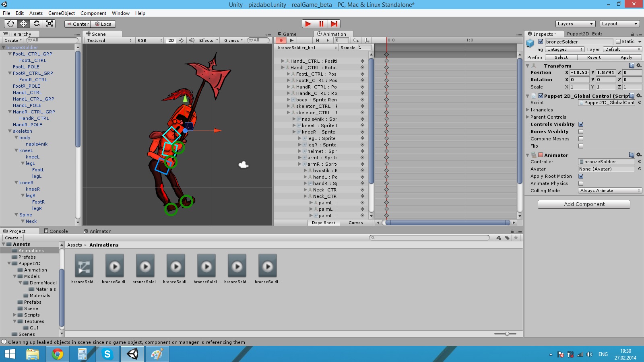Open Textured draw mode dropdown
The image size is (644, 362).
(109, 40)
